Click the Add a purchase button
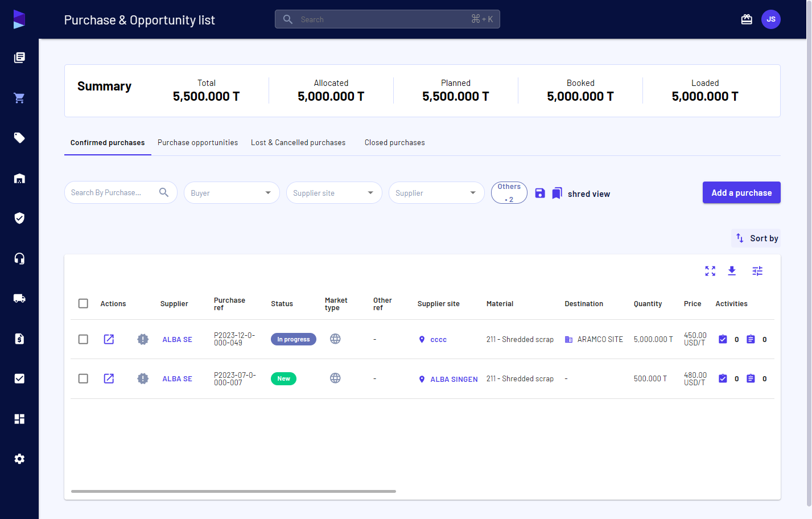This screenshot has width=812, height=519. coord(741,192)
